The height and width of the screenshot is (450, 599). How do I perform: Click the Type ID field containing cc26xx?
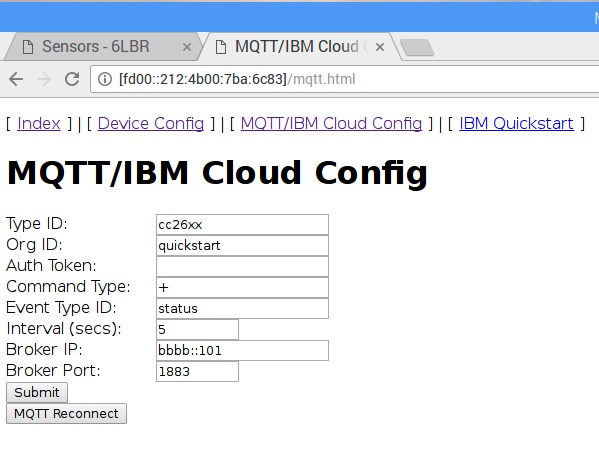click(242, 225)
